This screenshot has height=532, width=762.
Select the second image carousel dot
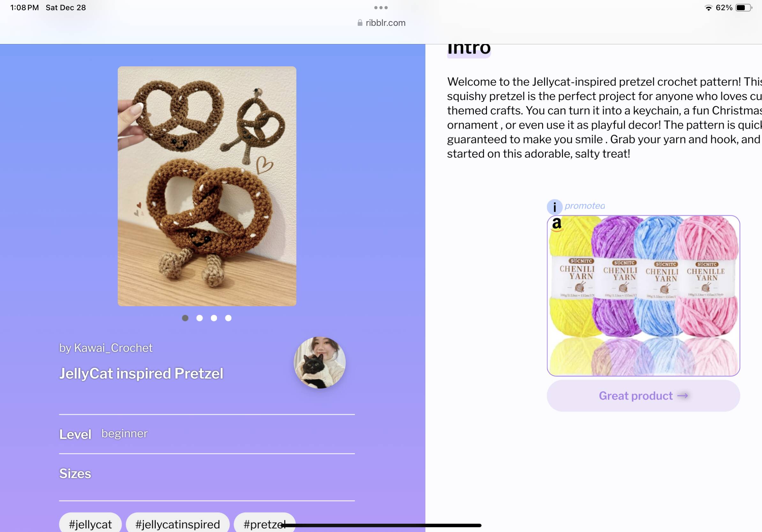click(x=199, y=318)
